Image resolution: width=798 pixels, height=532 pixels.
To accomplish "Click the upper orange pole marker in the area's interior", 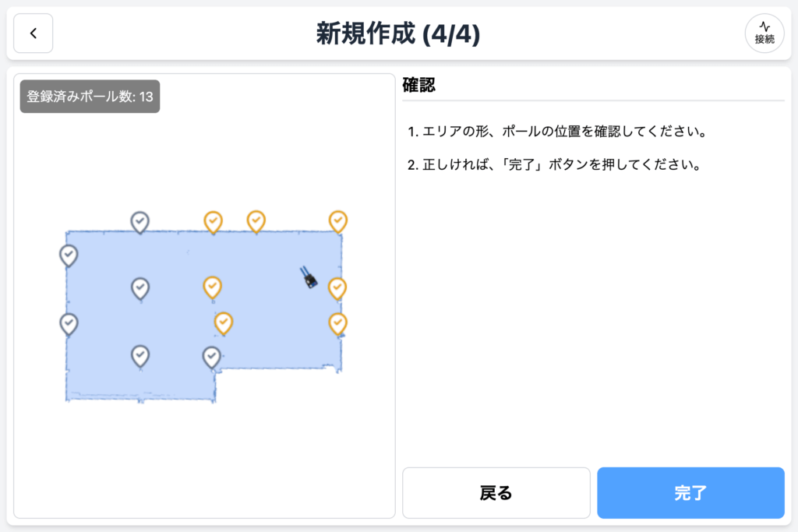I will click(x=213, y=287).
